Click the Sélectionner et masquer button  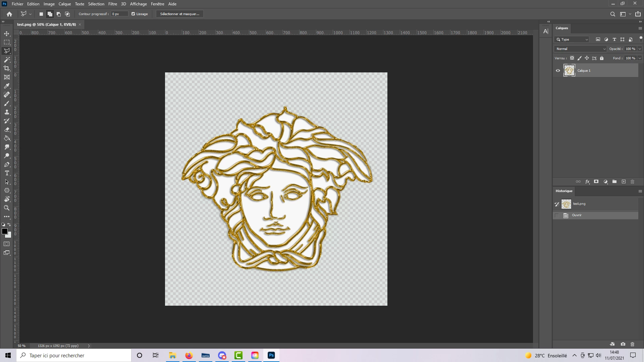179,14
